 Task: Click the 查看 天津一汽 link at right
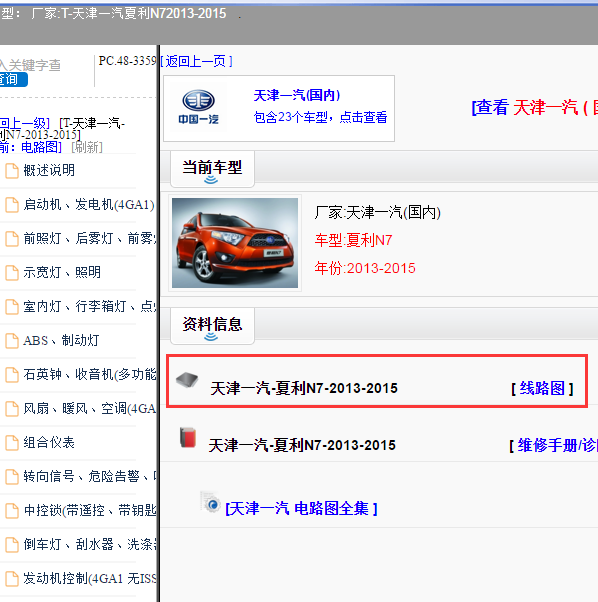click(x=534, y=107)
